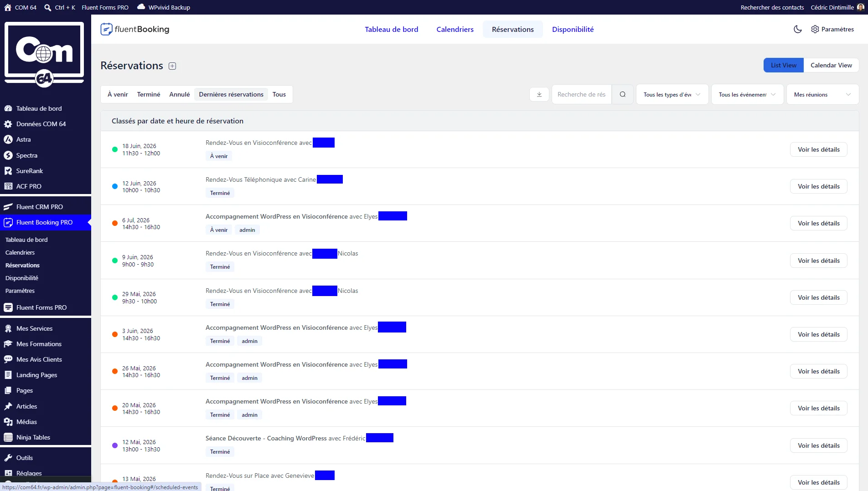Toggle dark mode with the moon icon
The width and height of the screenshot is (868, 491).
click(x=798, y=29)
